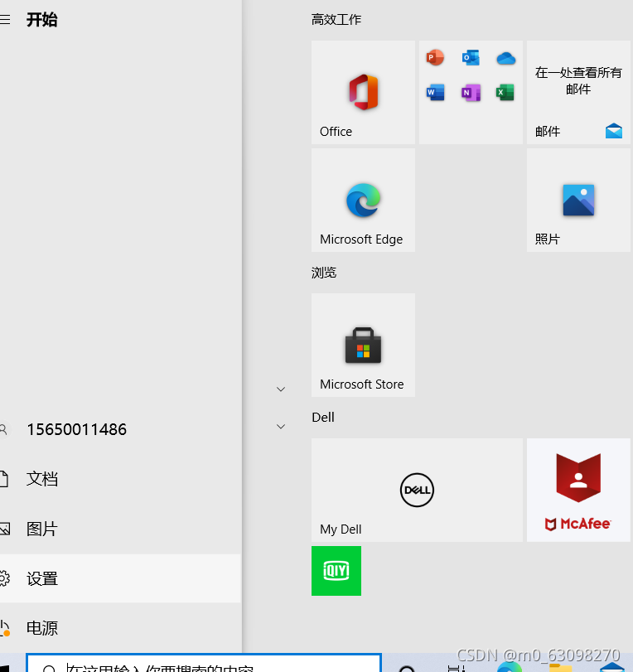
Task: Open 设置 settings
Action: click(120, 578)
